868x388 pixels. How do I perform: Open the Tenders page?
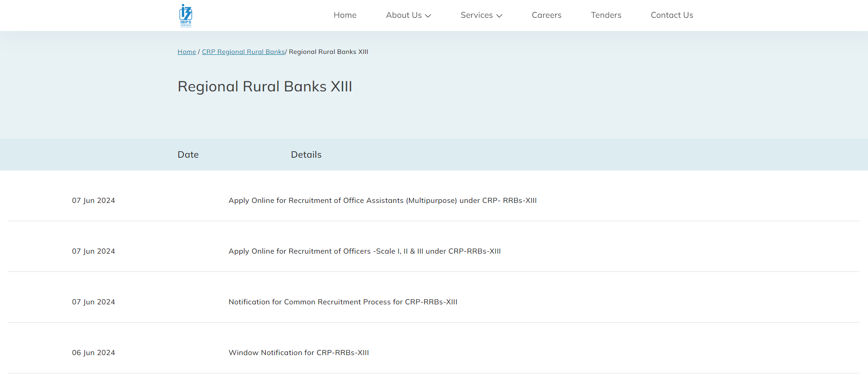[606, 15]
